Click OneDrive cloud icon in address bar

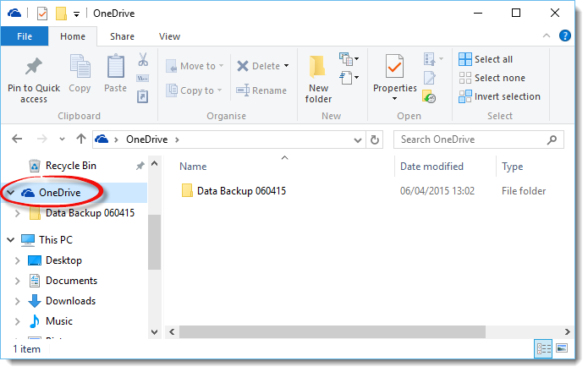click(102, 139)
